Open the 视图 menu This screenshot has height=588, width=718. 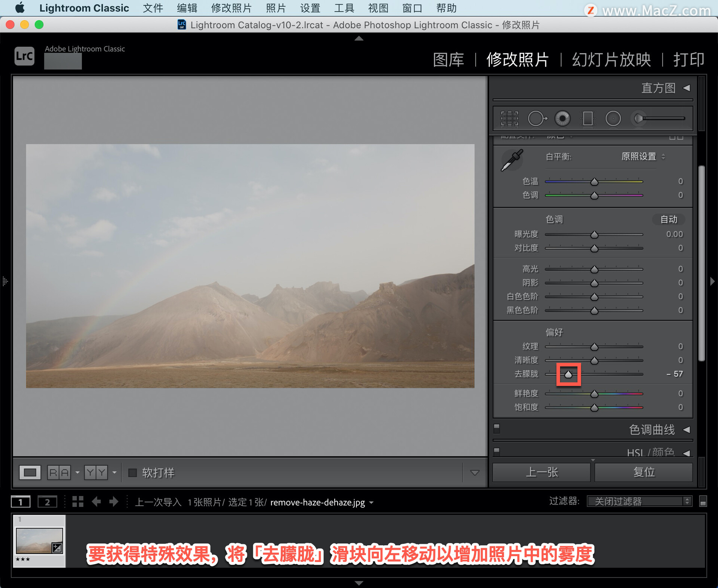pos(378,8)
